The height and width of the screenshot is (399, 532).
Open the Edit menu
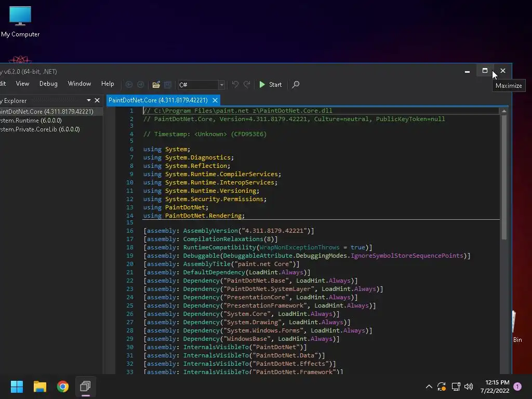[3, 84]
